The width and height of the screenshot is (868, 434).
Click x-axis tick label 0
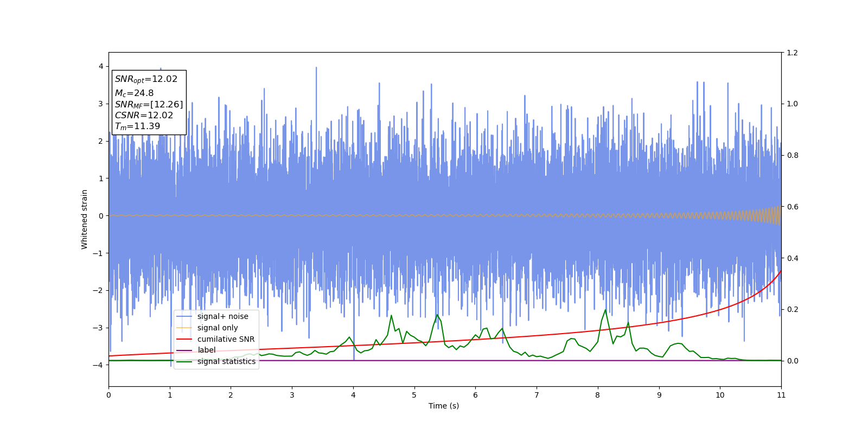click(x=108, y=395)
